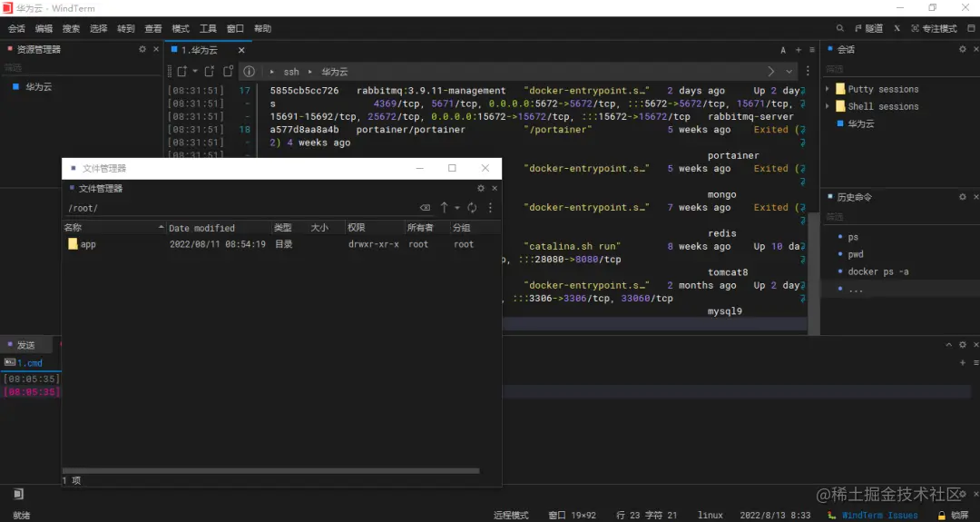Refresh the file manager listing
This screenshot has width=980, height=522.
(x=472, y=208)
